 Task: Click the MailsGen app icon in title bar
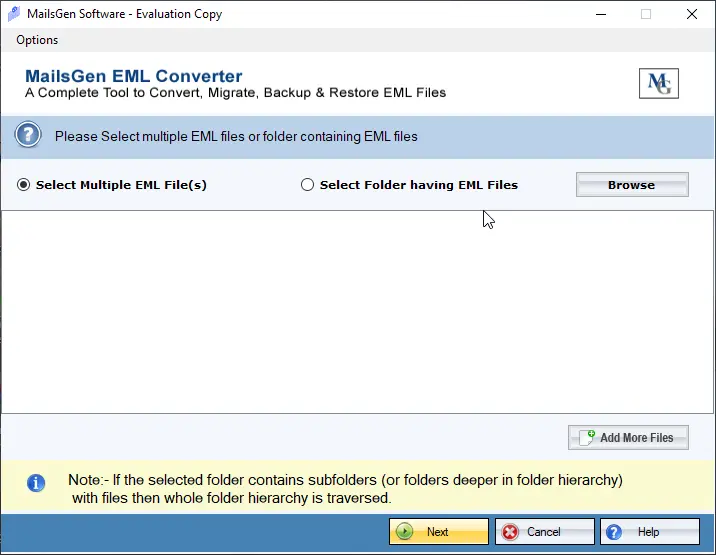[13, 14]
